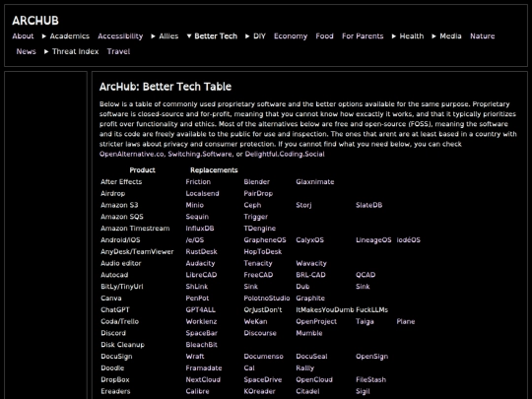Screen dimensions: 532x399
Task: Open the Blender link
Action: (257, 182)
